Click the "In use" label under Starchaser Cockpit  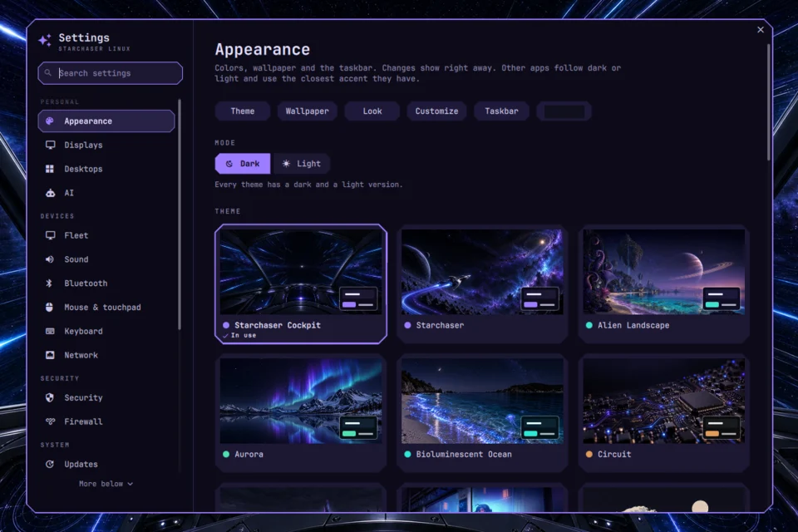[x=244, y=336]
